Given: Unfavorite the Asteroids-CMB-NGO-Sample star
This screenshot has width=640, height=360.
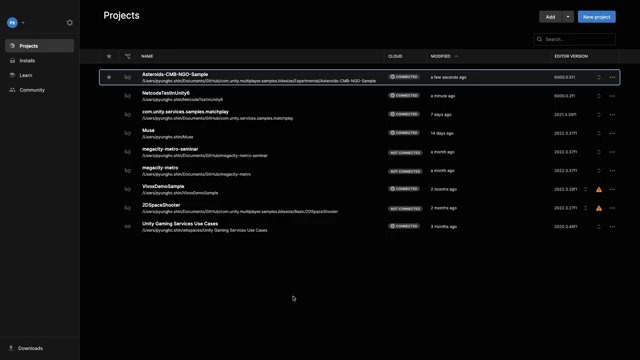Looking at the screenshot, I should pos(109,77).
